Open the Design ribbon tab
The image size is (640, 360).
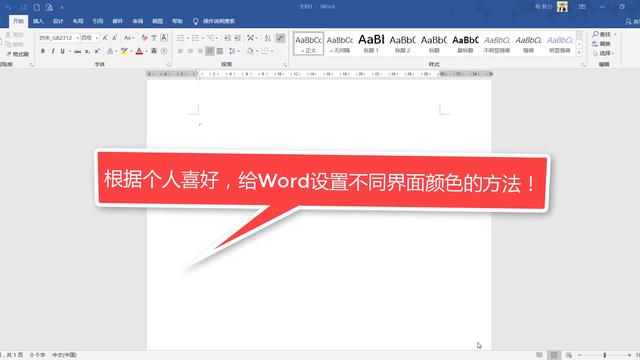click(x=58, y=21)
